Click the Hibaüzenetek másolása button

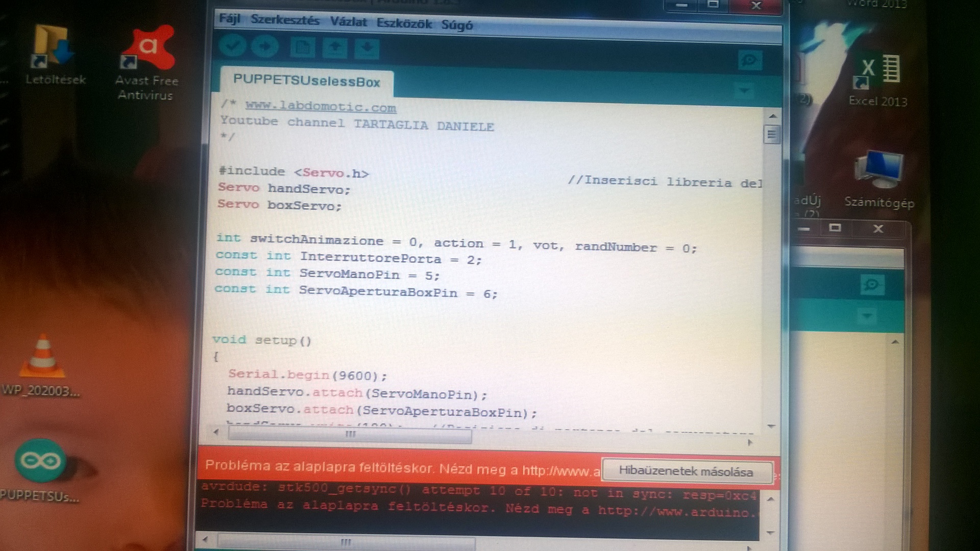pos(686,471)
